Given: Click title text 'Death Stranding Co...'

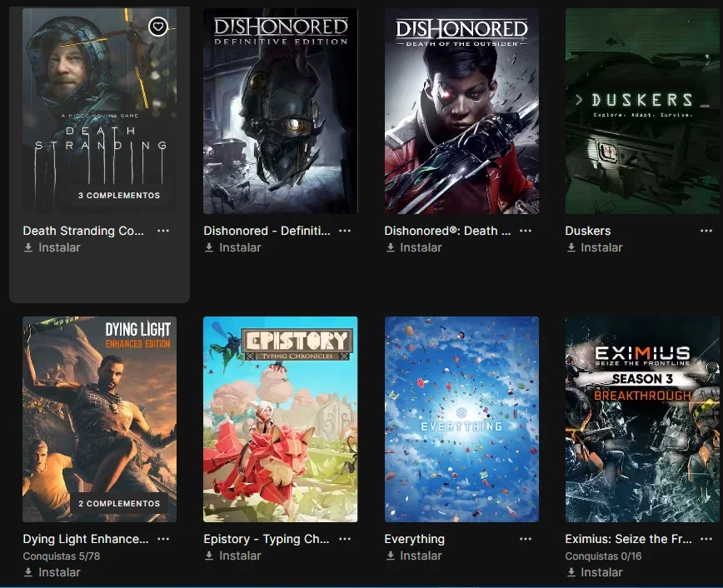Looking at the screenshot, I should tap(83, 231).
